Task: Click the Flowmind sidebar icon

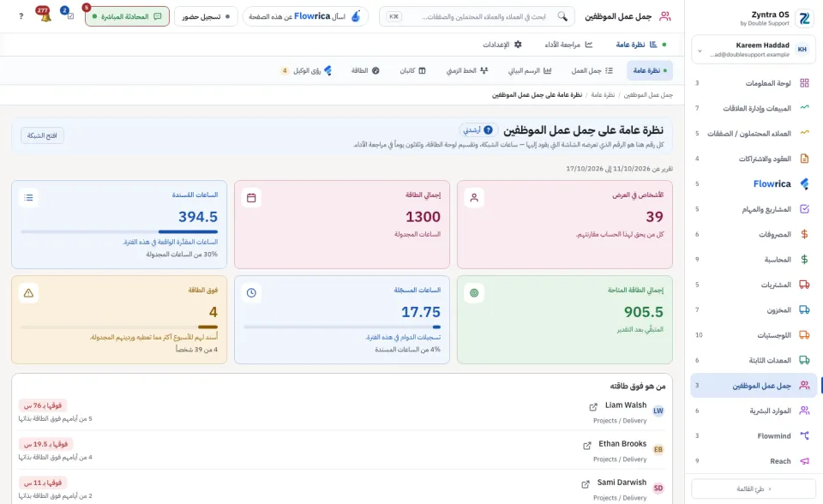Action: pyautogui.click(x=804, y=435)
